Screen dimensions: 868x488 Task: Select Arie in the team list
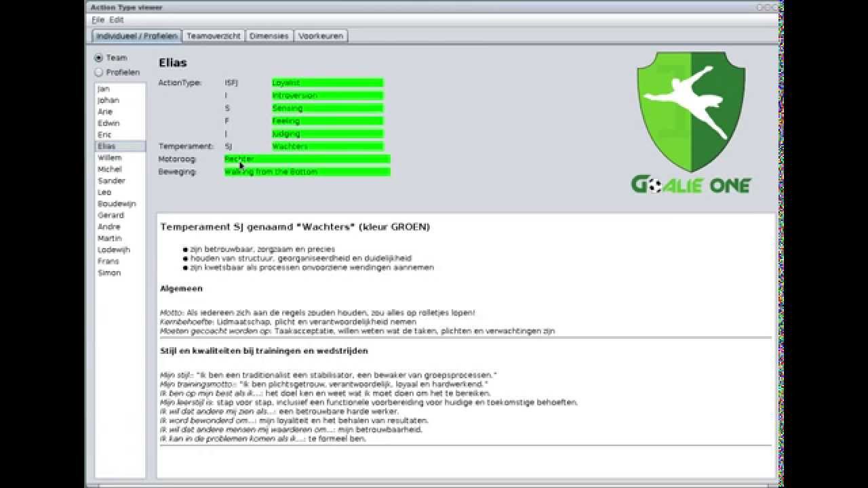(x=120, y=112)
